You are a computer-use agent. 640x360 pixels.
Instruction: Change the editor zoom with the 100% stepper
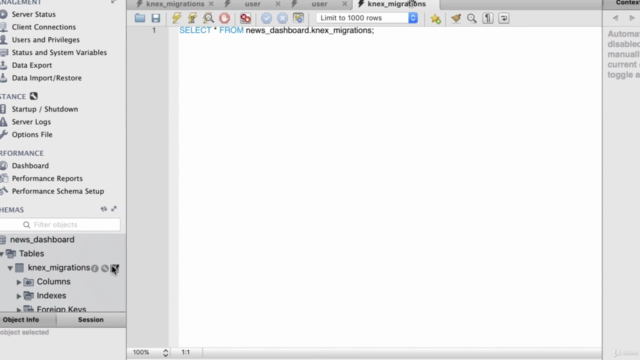(x=165, y=352)
